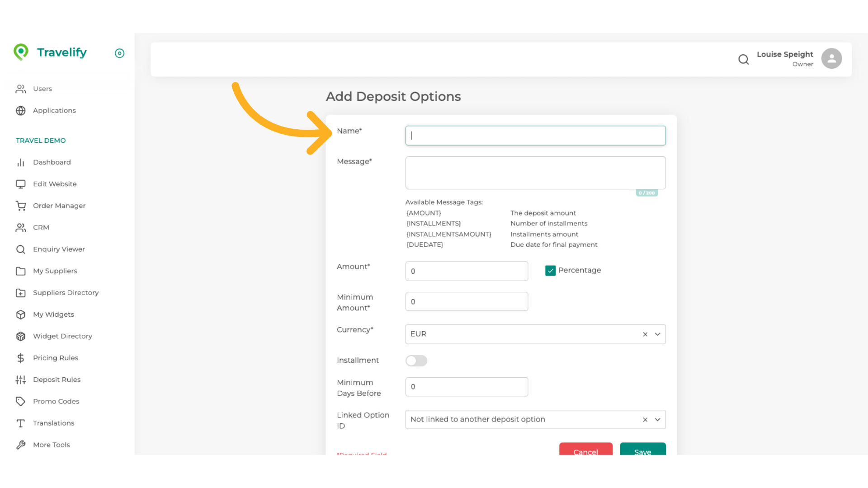Clear the Linked Option ID selection
Viewport: 868px width, 488px height.
(x=645, y=420)
